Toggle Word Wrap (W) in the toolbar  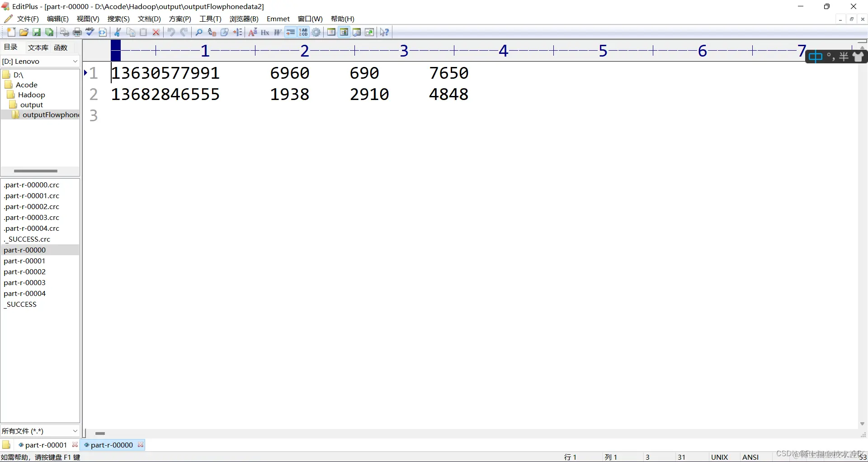[x=278, y=32]
